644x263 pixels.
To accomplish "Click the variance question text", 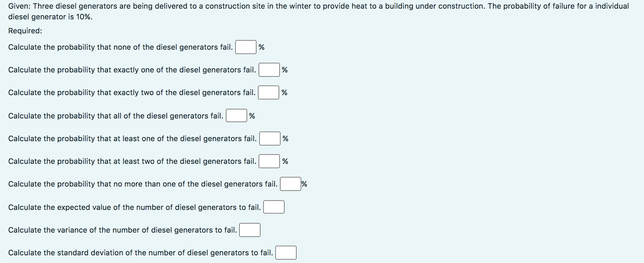I will click(124, 230).
